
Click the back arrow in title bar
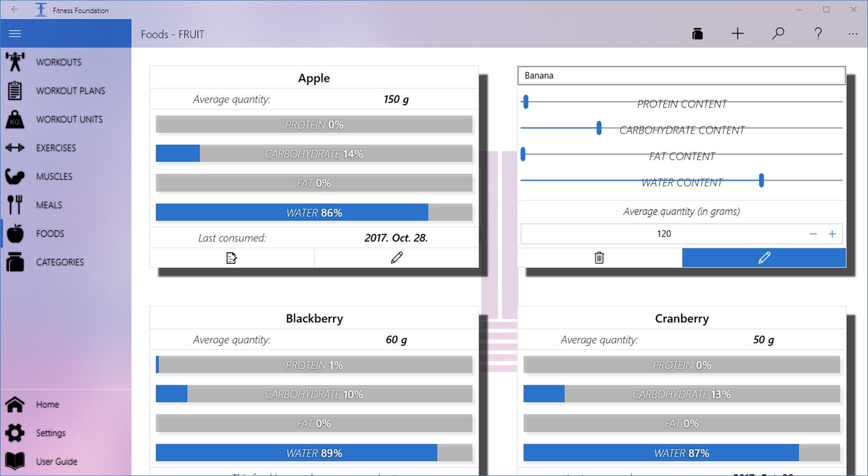[15, 10]
